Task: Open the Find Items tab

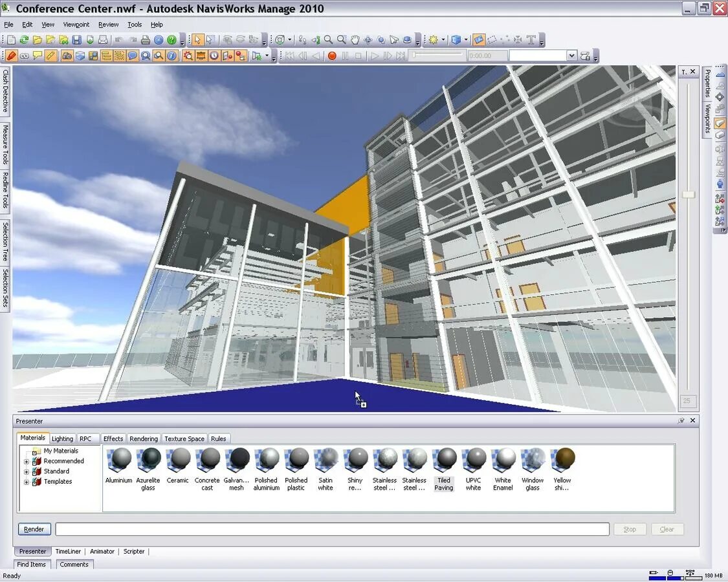Action: tap(31, 565)
